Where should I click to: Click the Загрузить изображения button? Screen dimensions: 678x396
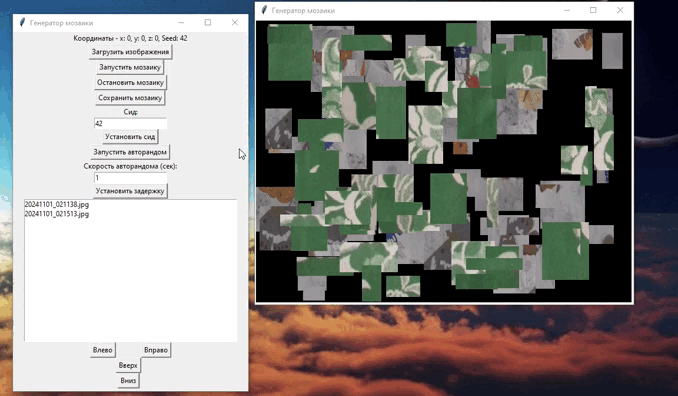pyautogui.click(x=130, y=52)
